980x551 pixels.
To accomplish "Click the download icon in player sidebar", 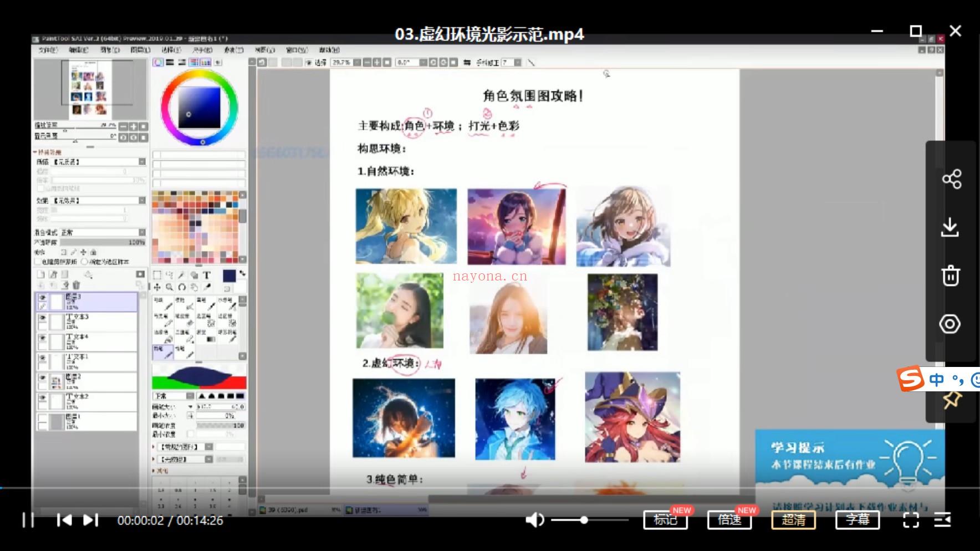I will 950,227.
